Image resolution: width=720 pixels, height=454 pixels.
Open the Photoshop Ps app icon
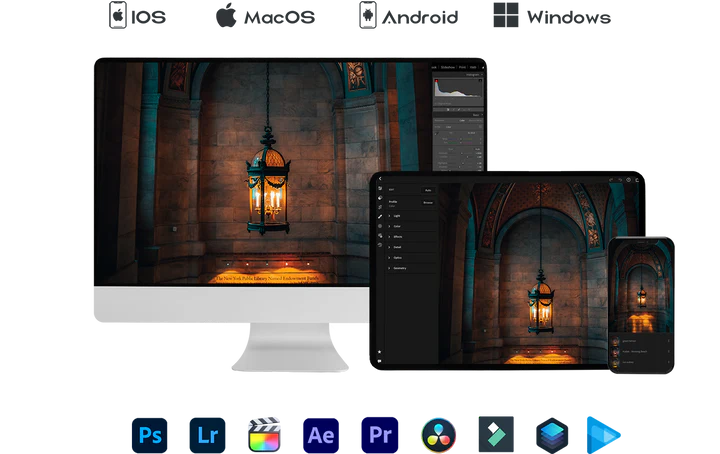150,435
